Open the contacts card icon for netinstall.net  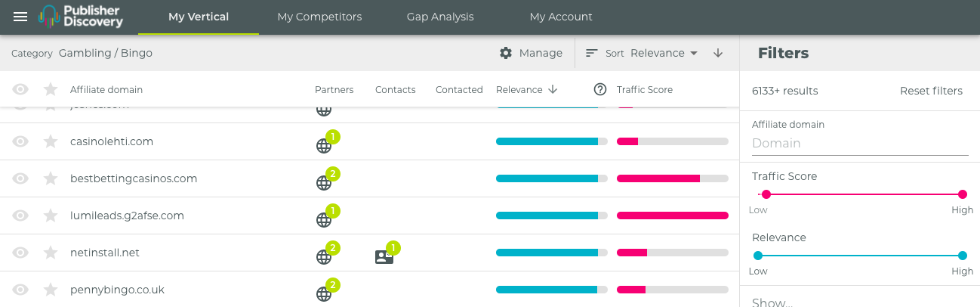point(384,257)
